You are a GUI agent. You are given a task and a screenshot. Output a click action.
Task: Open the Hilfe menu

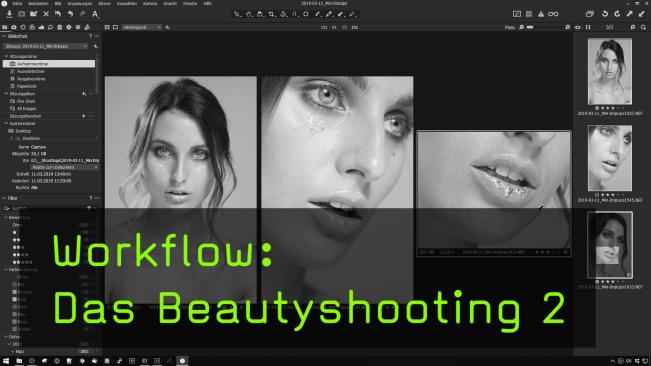click(x=208, y=3)
